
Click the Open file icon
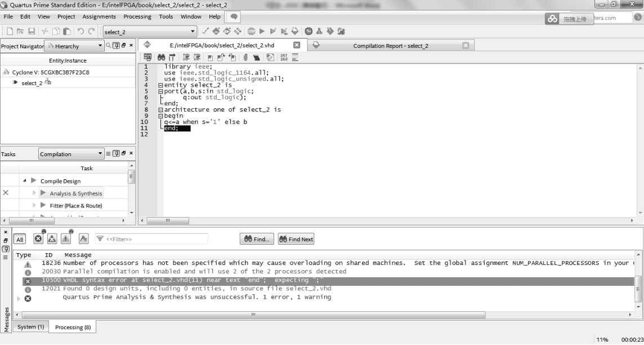[20, 31]
